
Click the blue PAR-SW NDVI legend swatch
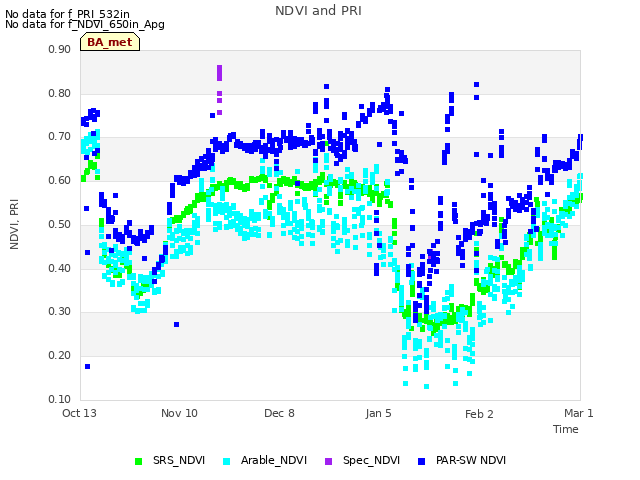[x=422, y=461]
